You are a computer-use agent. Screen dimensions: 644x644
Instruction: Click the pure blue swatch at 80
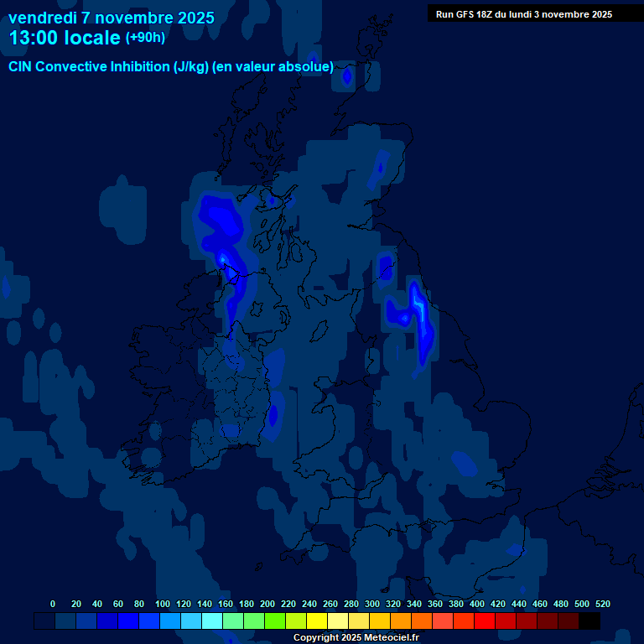pyautogui.click(x=128, y=621)
